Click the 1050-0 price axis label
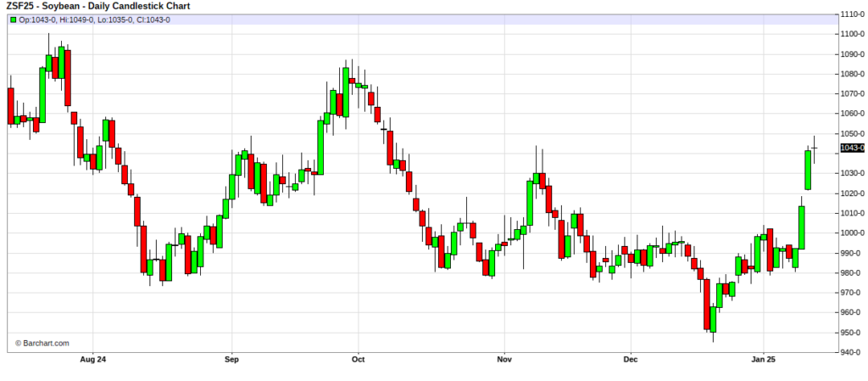 pos(853,133)
